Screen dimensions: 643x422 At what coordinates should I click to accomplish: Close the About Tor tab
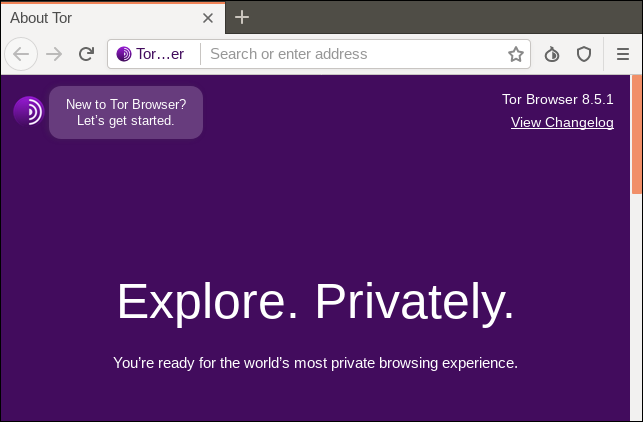point(208,18)
